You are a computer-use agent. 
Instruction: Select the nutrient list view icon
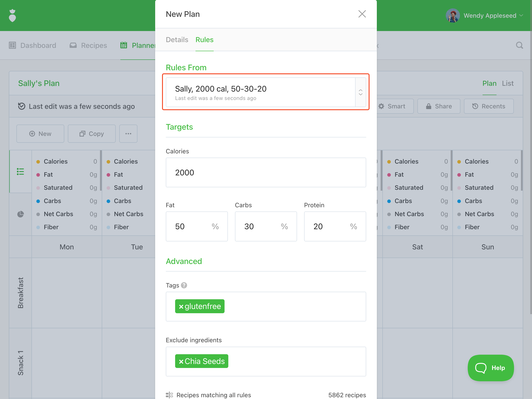point(20,172)
